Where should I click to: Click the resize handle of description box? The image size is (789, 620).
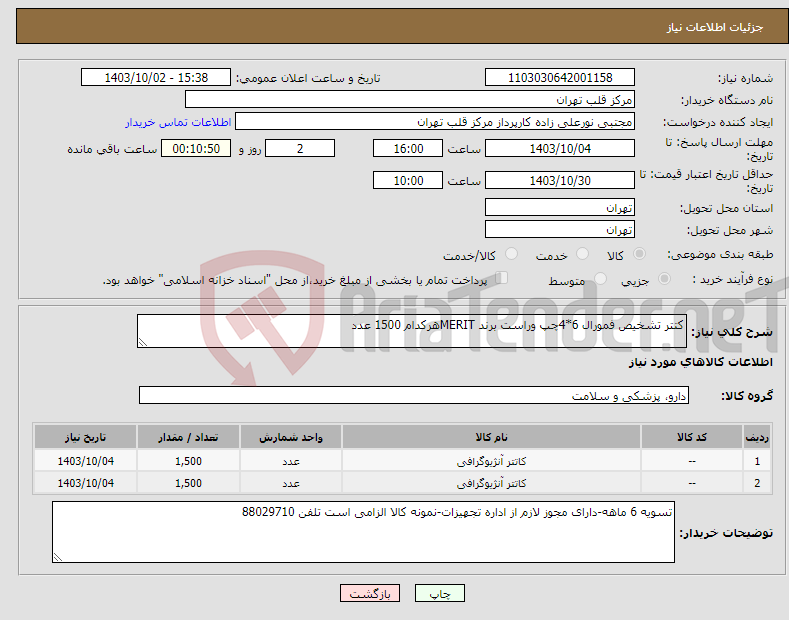click(143, 342)
